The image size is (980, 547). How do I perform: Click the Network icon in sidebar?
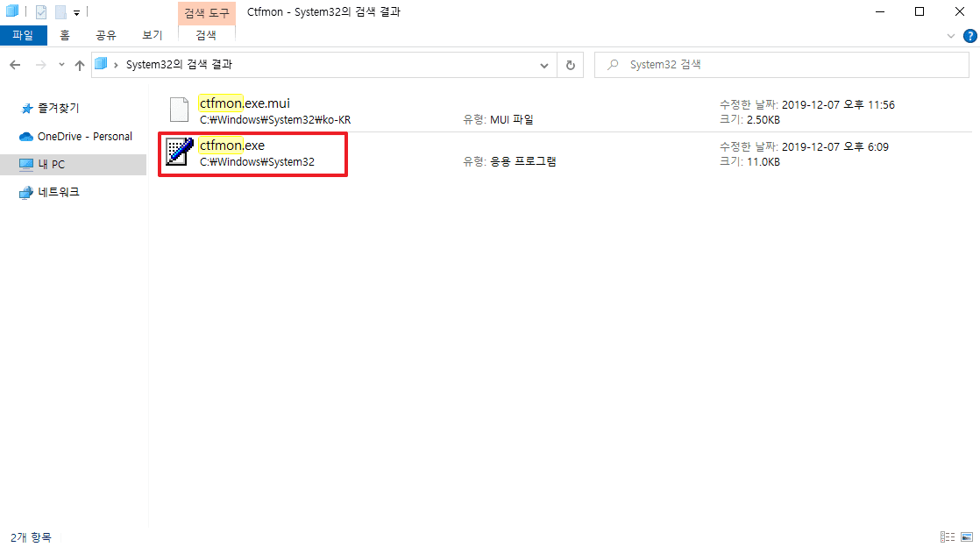tap(26, 193)
